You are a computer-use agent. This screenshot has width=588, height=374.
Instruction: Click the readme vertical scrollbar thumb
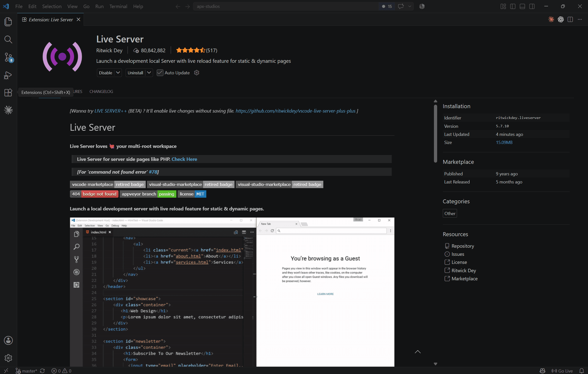pyautogui.click(x=435, y=134)
